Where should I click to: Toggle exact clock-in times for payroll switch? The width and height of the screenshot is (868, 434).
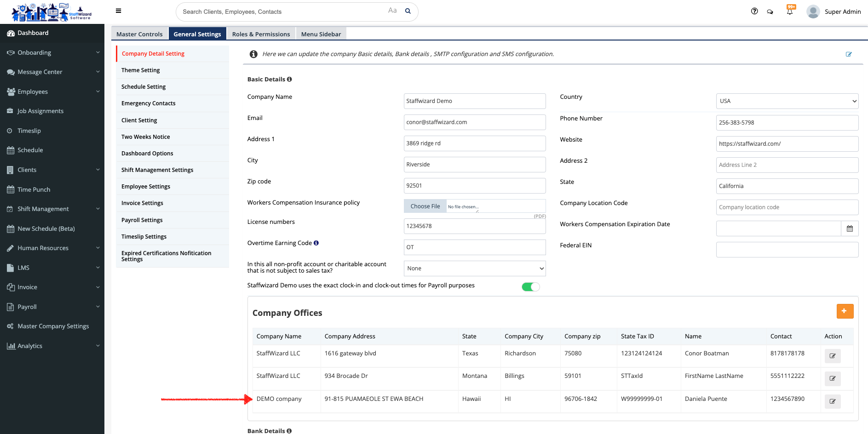click(530, 287)
